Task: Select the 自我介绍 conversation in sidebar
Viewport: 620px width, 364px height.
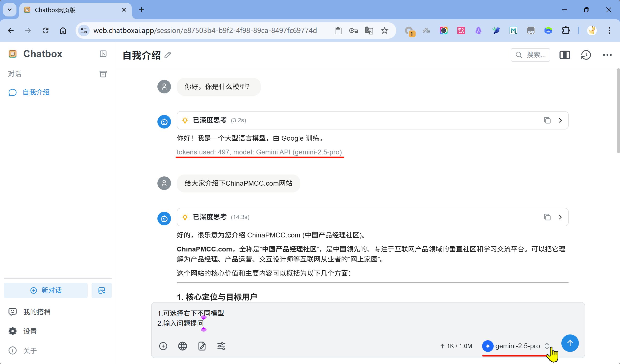Action: 36,92
